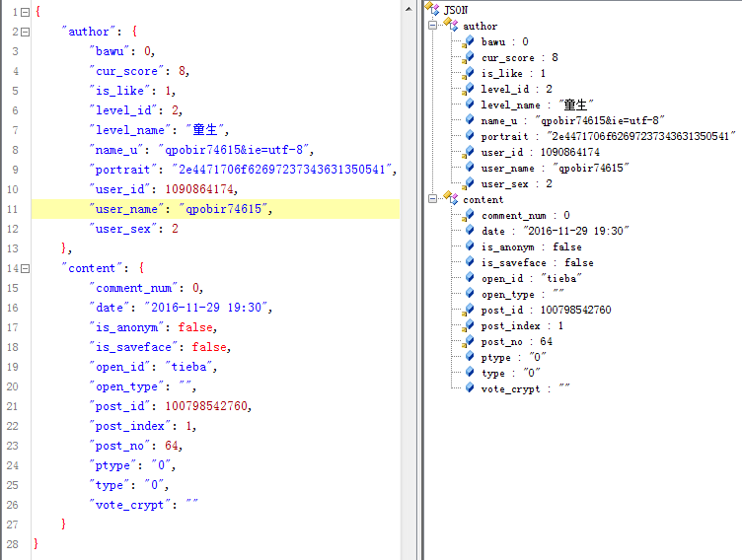This screenshot has height=560, width=742.
Task: Select tree row 'user_name : "qpobir74615"'
Action: (556, 168)
